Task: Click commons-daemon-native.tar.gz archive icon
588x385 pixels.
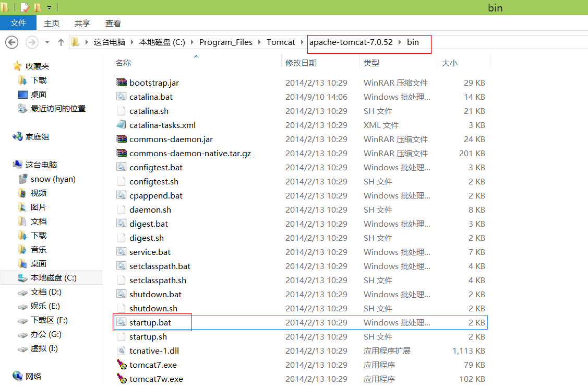Action: click(x=121, y=153)
